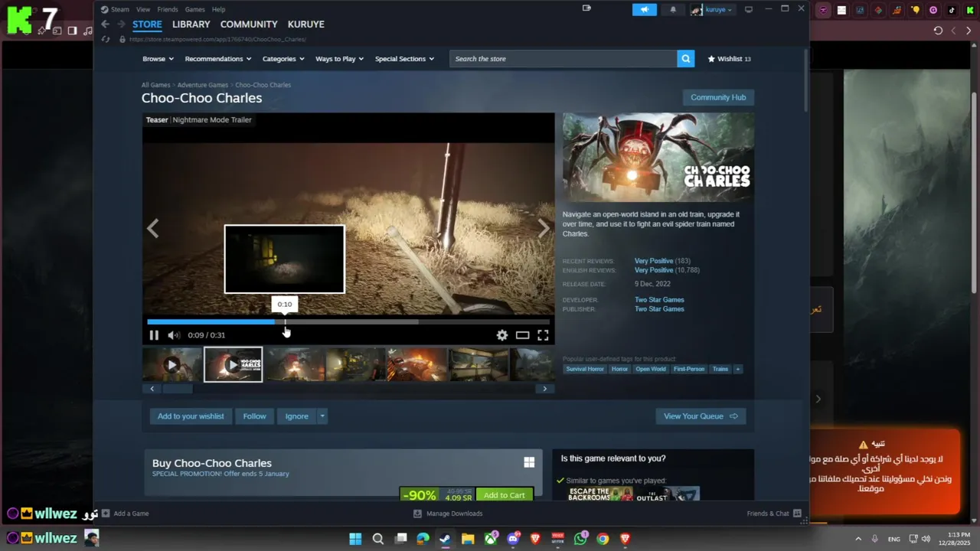Reload the store page
The width and height of the screenshot is (980, 551).
click(x=106, y=39)
